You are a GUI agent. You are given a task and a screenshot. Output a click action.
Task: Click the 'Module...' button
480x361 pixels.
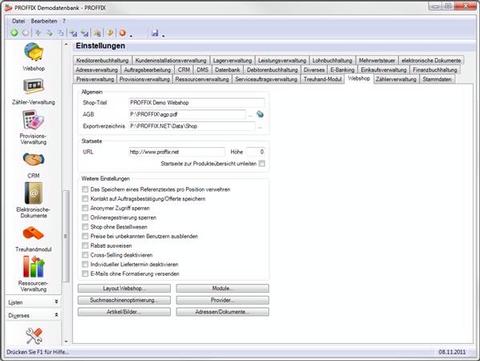click(222, 288)
